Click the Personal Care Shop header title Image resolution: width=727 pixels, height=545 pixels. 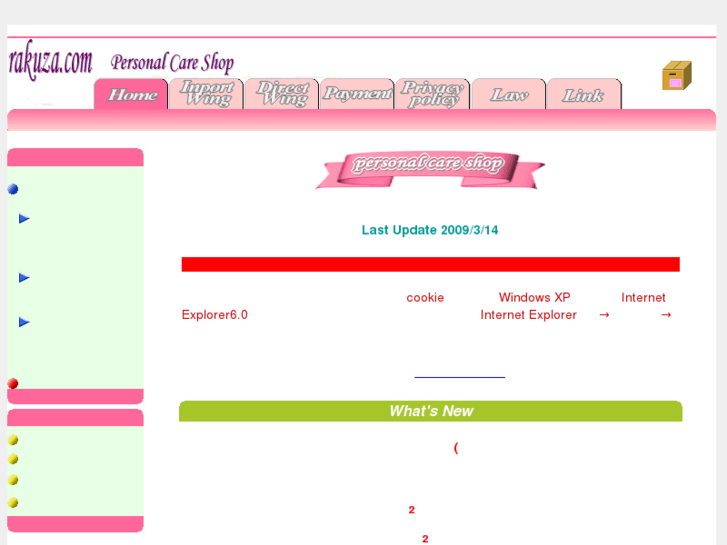[x=172, y=63]
